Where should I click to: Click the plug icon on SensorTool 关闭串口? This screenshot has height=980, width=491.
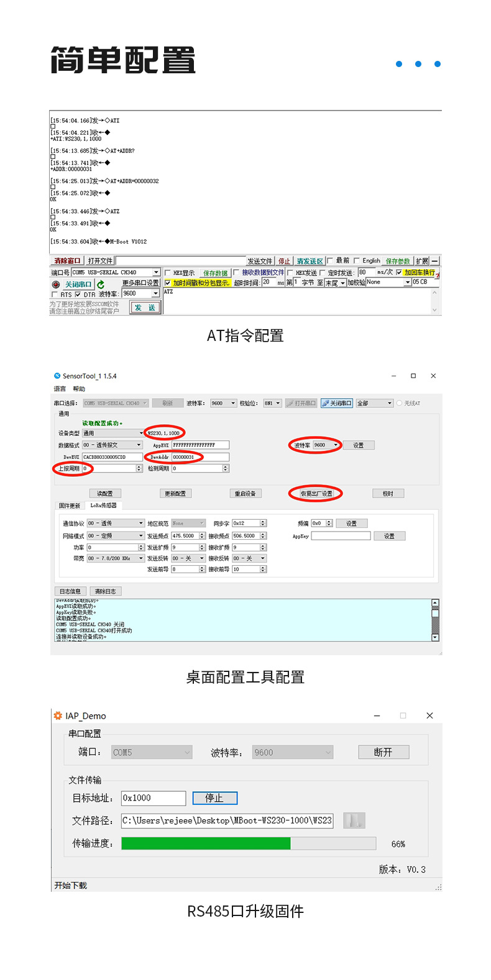pos(326,403)
